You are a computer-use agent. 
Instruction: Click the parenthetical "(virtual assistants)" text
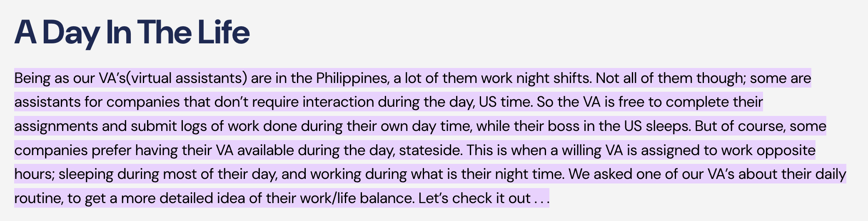pyautogui.click(x=187, y=78)
